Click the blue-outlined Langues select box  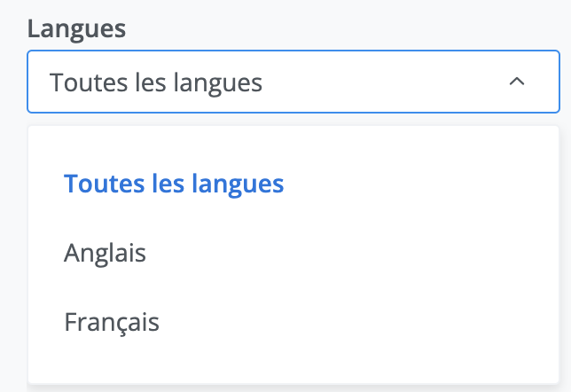pos(293,82)
